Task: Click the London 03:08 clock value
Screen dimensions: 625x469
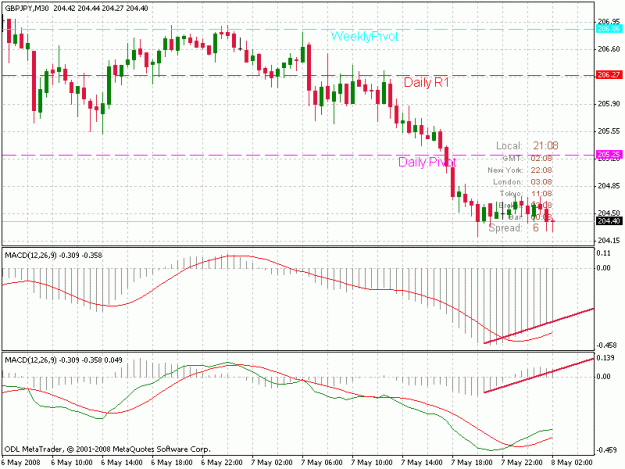Action: [541, 182]
